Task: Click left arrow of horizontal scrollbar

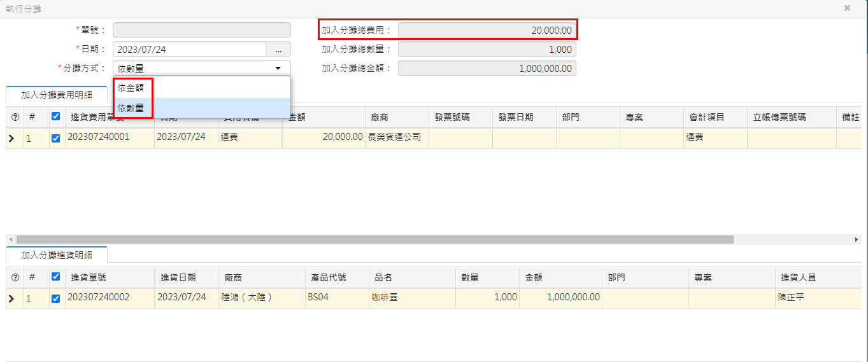Action: pyautogui.click(x=10, y=240)
